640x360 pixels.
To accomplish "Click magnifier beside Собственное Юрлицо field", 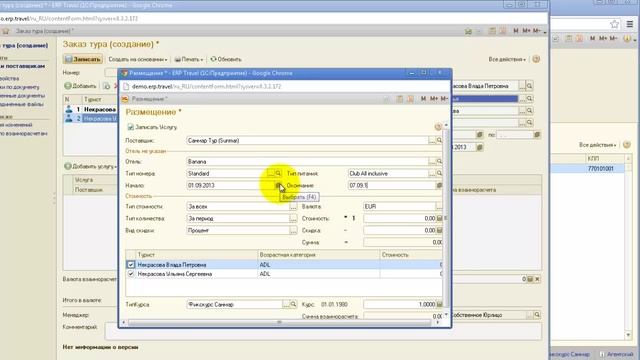I will pyautogui.click(x=537, y=315).
